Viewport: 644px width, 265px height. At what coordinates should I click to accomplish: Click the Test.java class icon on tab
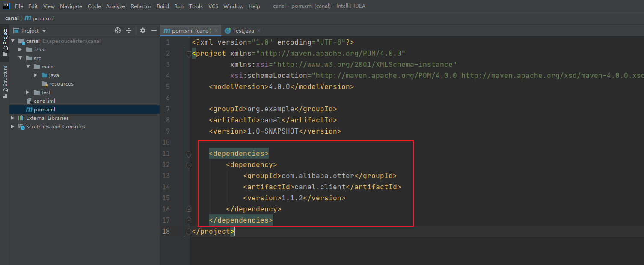(228, 31)
